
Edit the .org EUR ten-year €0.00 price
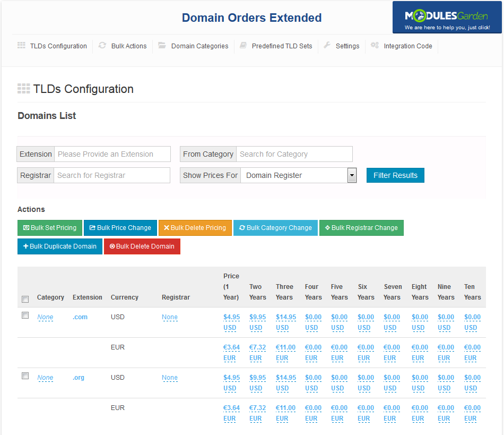tap(472, 413)
